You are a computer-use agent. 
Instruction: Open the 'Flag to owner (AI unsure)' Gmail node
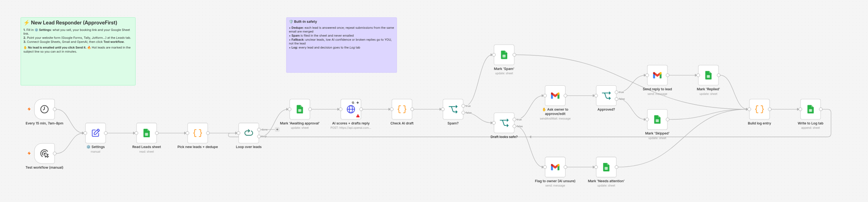point(555,167)
